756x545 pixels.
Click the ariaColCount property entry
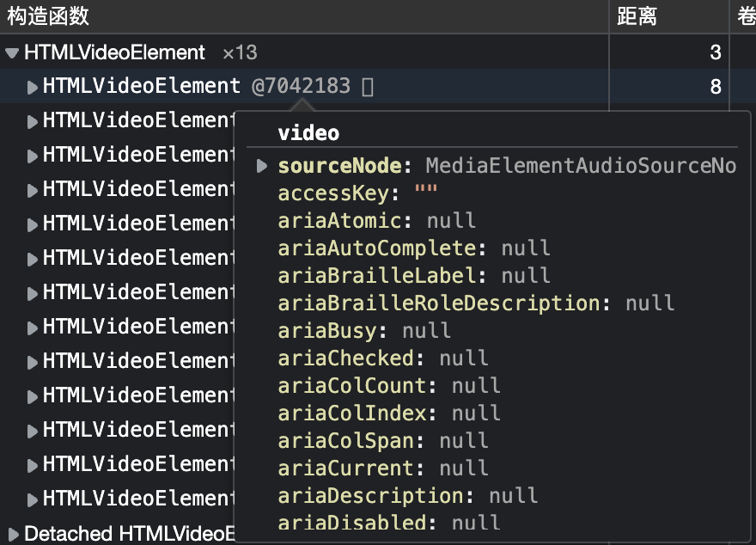point(388,386)
